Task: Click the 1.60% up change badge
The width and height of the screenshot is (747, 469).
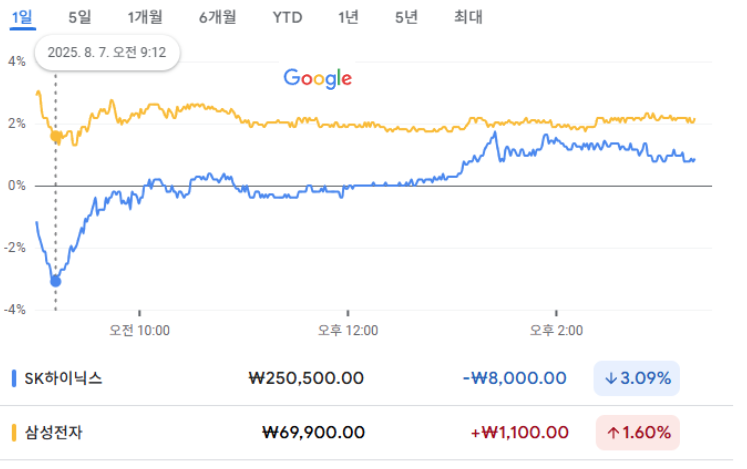Action: click(x=637, y=432)
